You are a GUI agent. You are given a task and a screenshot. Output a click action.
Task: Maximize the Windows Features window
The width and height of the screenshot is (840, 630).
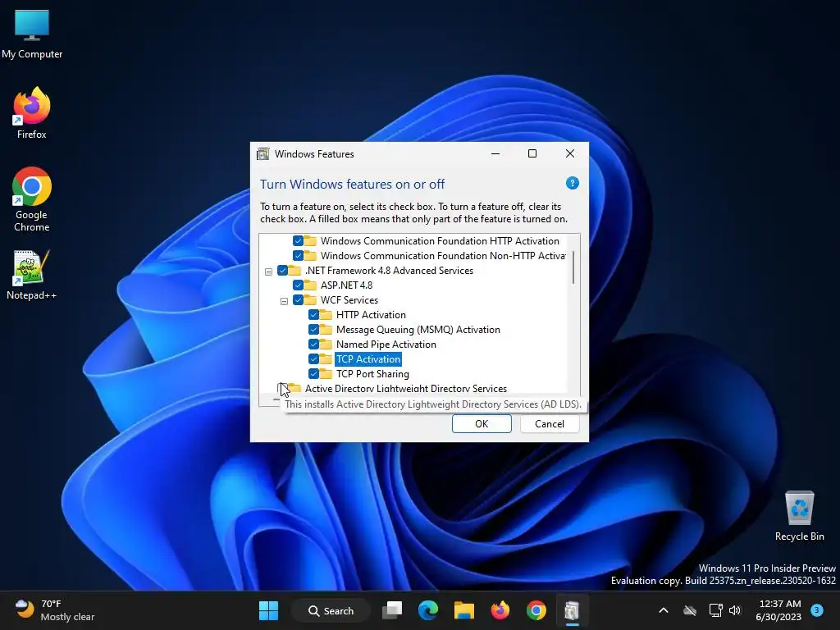(532, 153)
